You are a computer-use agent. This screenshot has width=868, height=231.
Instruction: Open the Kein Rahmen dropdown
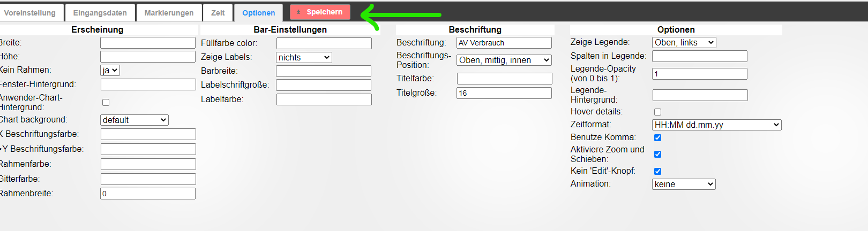tap(110, 70)
